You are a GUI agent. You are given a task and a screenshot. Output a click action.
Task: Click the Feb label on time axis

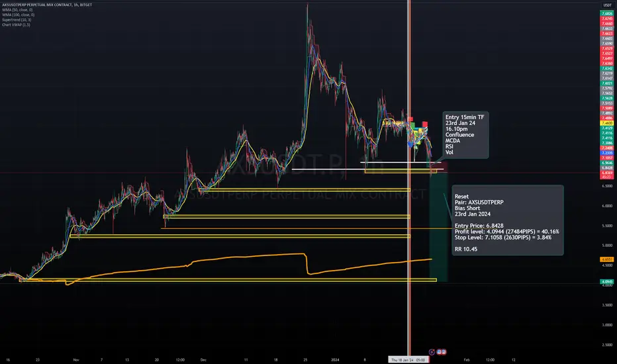pyautogui.click(x=466, y=359)
